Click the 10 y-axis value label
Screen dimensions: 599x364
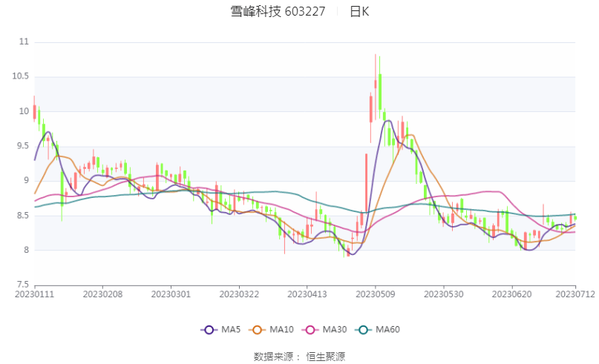[x=24, y=111]
